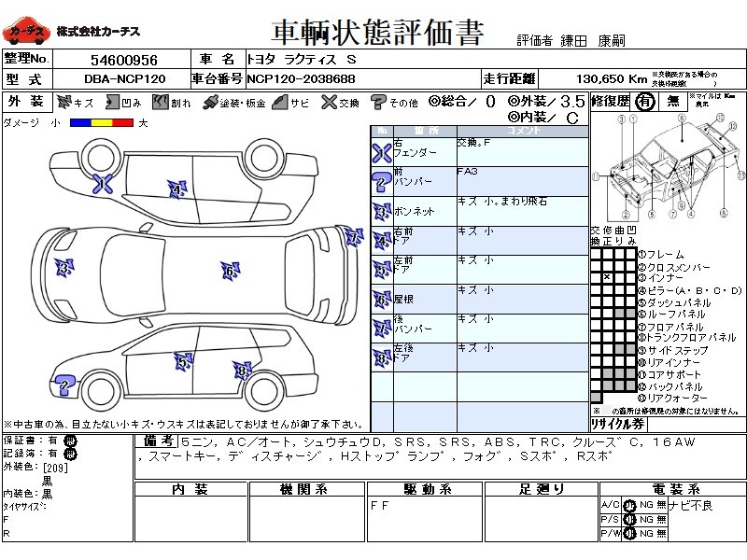Click question mark marker on front bumper
Image resolution: width=747 pixels, height=560 pixels.
tap(64, 385)
